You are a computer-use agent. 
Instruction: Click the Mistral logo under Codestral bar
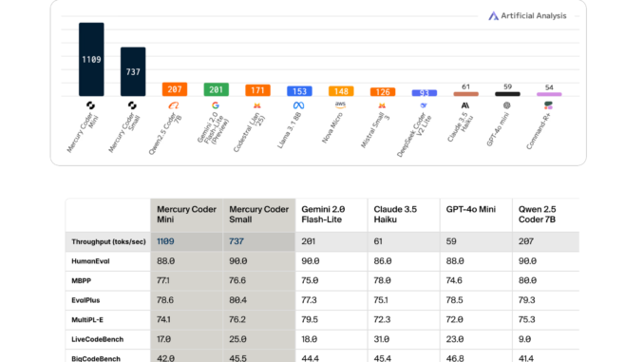pyautogui.click(x=257, y=105)
